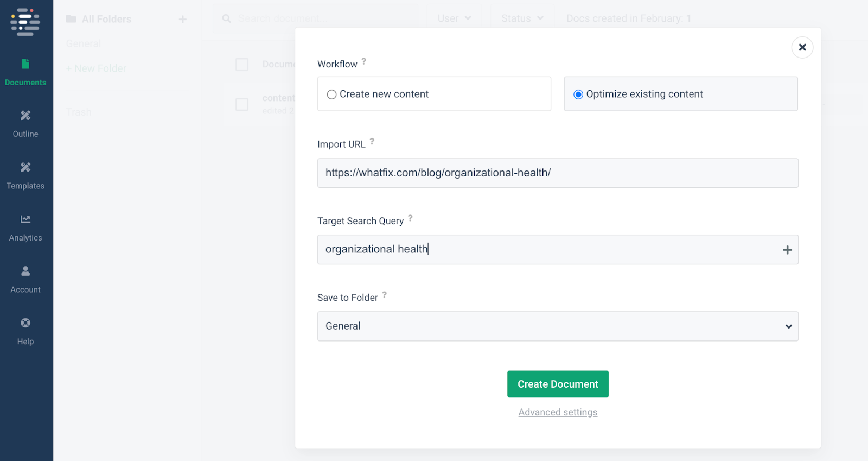Select the Create new content radio option
868x461 pixels.
[x=332, y=94]
